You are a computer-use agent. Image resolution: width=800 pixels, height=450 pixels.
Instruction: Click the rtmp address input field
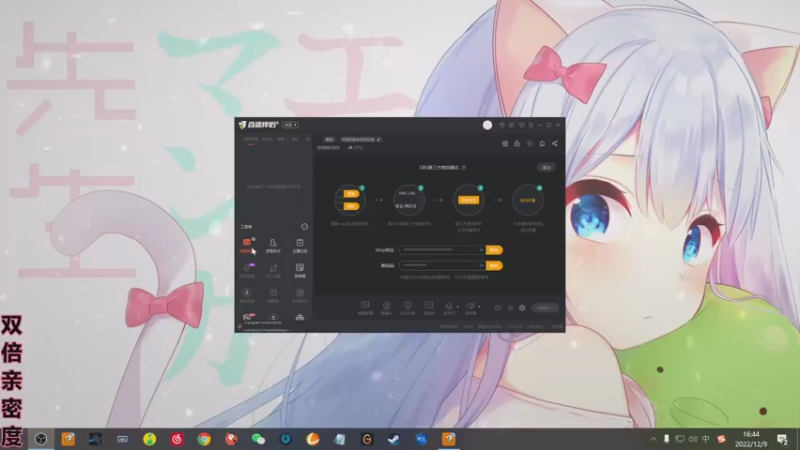pyautogui.click(x=442, y=250)
